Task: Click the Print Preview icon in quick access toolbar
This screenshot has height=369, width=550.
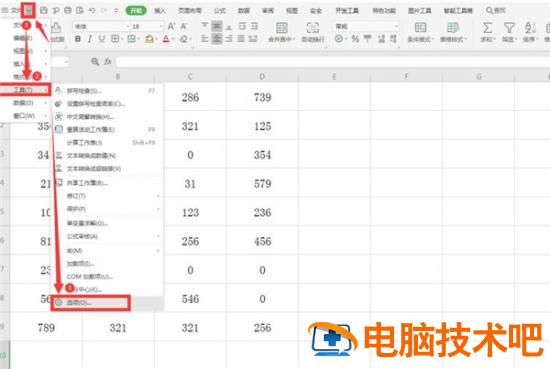Action: coord(80,10)
